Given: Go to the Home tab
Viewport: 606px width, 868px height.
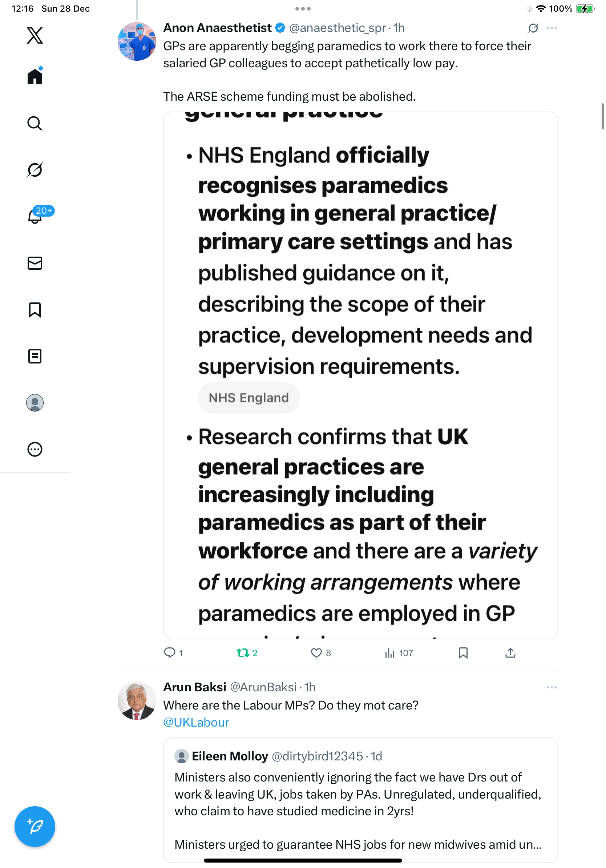Looking at the screenshot, I should 35,77.
